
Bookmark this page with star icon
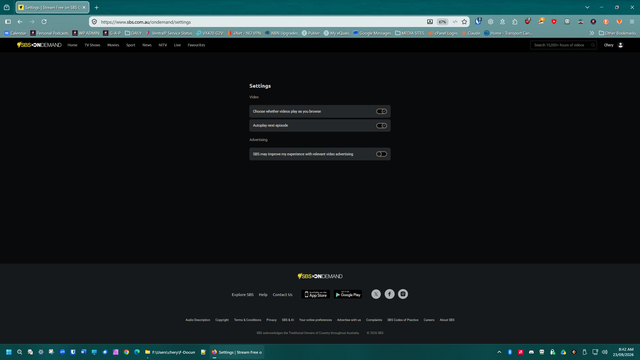coord(464,22)
